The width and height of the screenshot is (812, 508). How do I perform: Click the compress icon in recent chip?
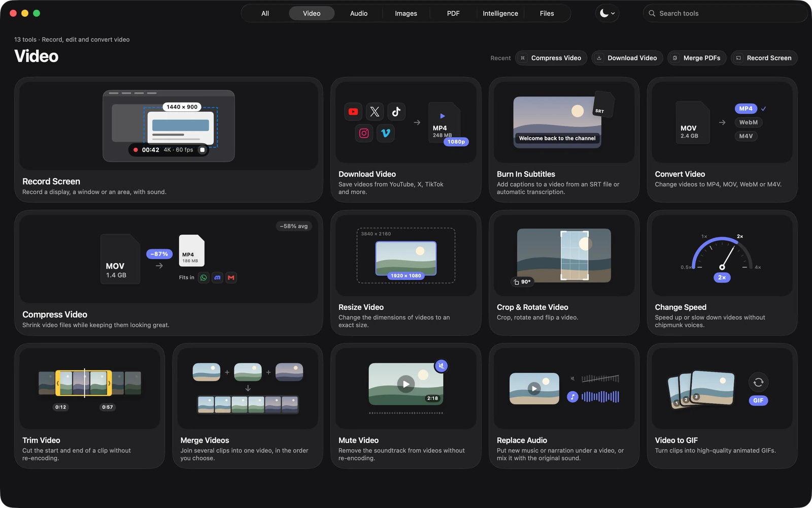tap(523, 58)
